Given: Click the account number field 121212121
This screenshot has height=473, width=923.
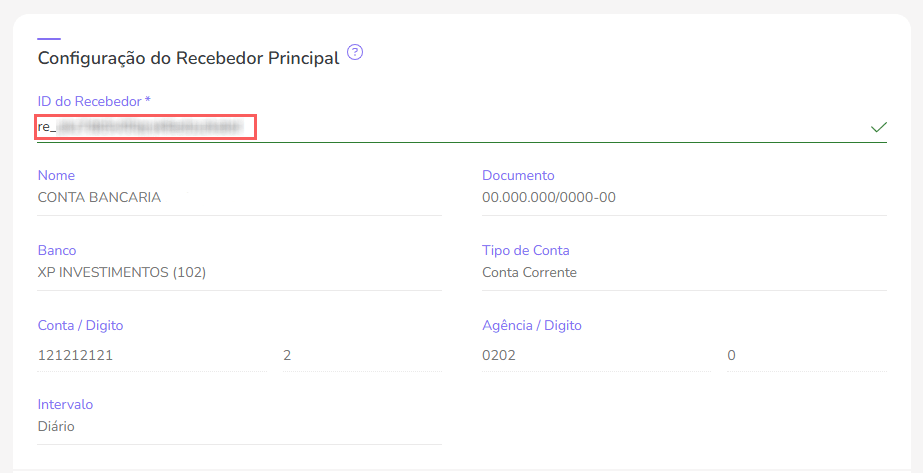Looking at the screenshot, I should (152, 355).
